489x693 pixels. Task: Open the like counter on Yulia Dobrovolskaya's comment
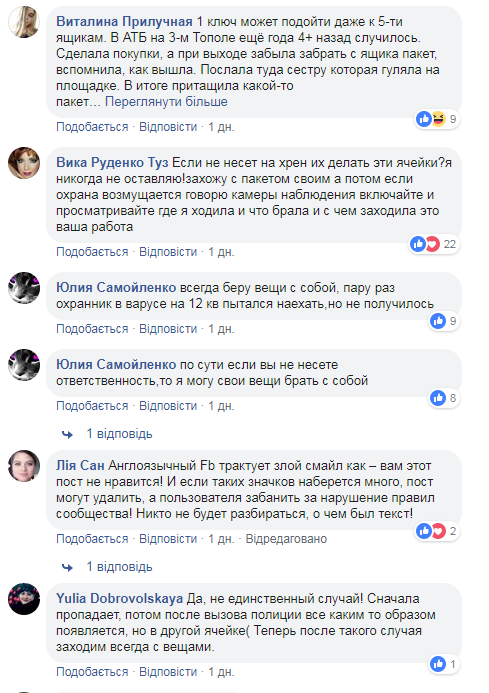pyautogui.click(x=444, y=664)
